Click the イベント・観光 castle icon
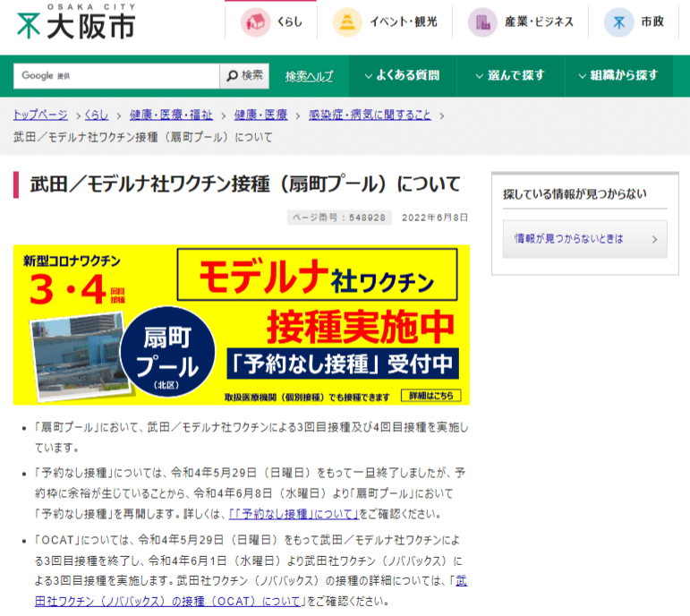Image resolution: width=690 pixels, height=616 pixels. coord(347,22)
